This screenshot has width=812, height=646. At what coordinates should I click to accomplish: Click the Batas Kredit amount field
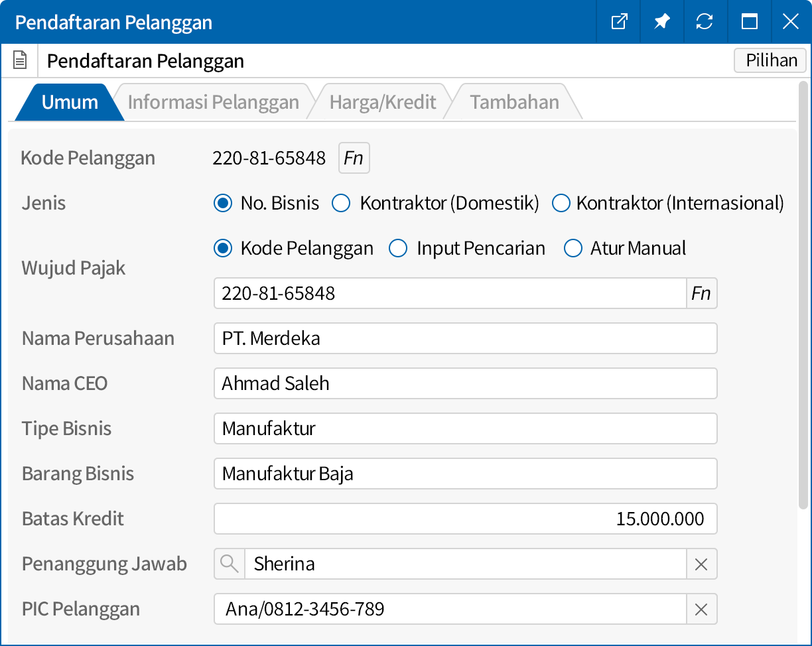point(465,519)
